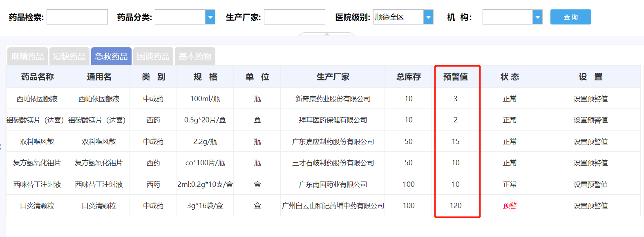Click the 机构 combo box text field

(508, 17)
